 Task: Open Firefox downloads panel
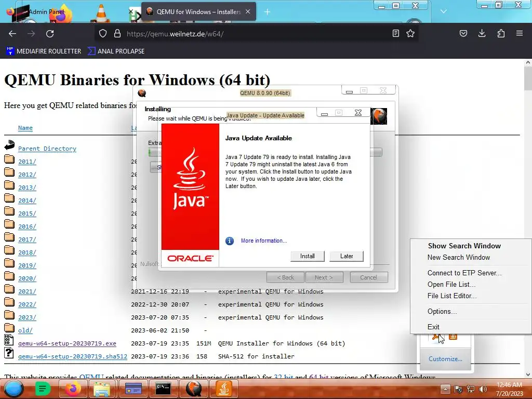click(482, 33)
